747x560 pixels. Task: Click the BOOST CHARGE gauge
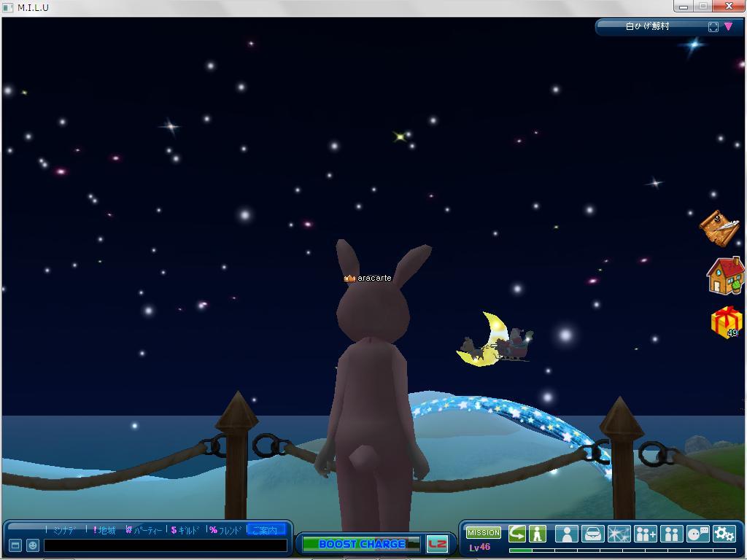click(x=361, y=544)
